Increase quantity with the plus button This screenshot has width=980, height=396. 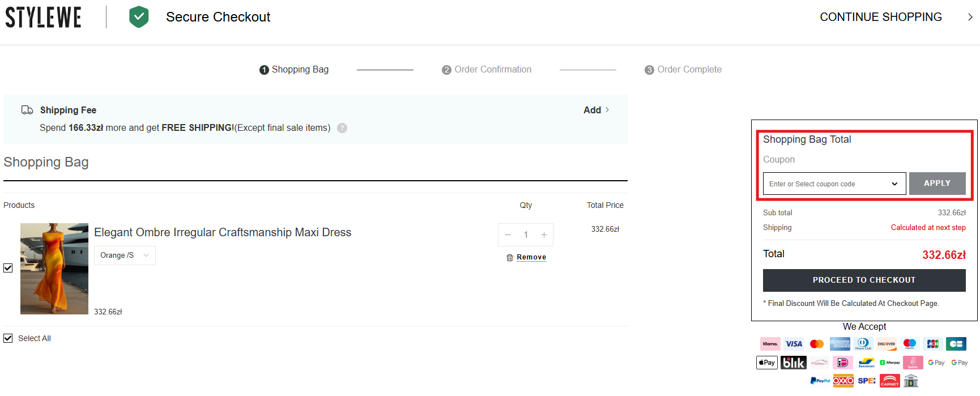click(x=544, y=235)
